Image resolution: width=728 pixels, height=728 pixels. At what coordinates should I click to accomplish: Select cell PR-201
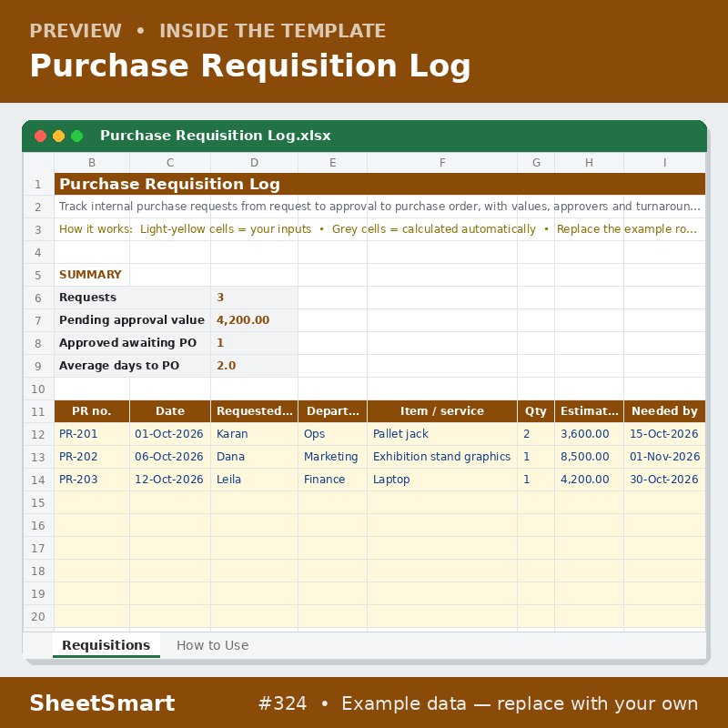coord(92,434)
